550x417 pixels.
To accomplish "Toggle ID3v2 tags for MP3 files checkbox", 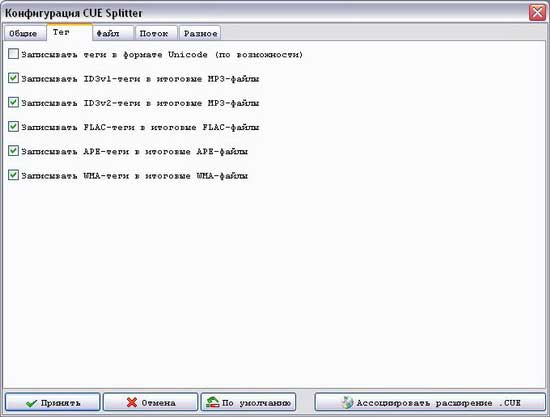I will point(13,102).
